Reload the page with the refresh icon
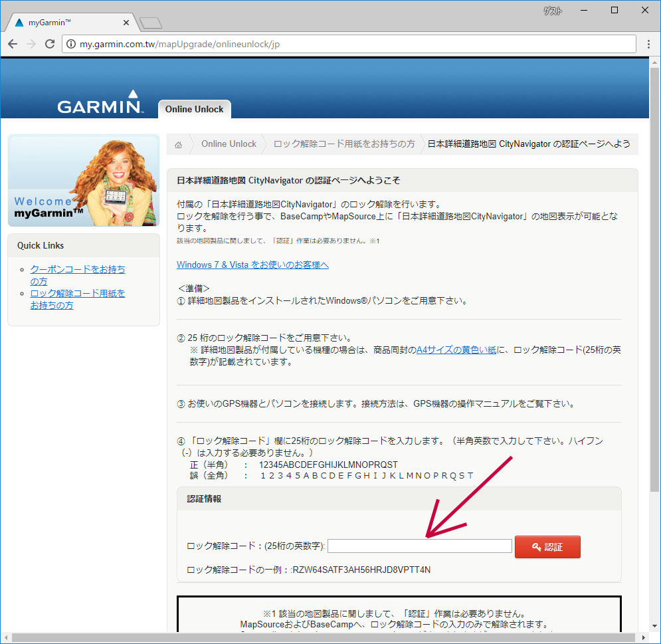Image resolution: width=661 pixels, height=644 pixels. click(x=50, y=44)
